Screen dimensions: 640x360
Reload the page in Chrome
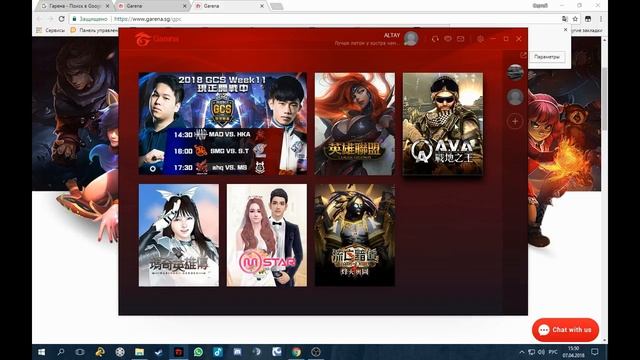pos(62,19)
